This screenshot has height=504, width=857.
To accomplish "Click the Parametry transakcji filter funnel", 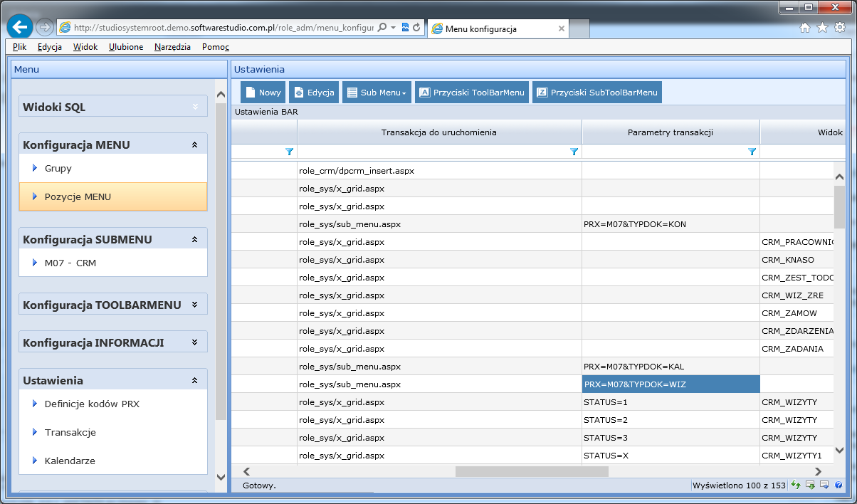I will [752, 152].
